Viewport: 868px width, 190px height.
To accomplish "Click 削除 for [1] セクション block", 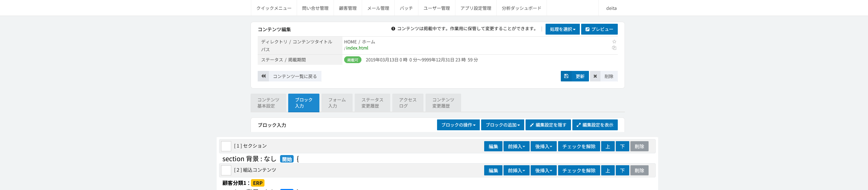I will (x=639, y=146).
